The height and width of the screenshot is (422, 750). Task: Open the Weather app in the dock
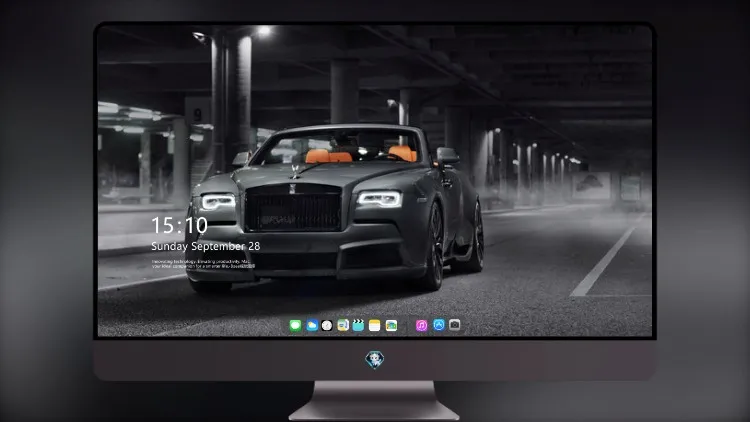pyautogui.click(x=312, y=326)
